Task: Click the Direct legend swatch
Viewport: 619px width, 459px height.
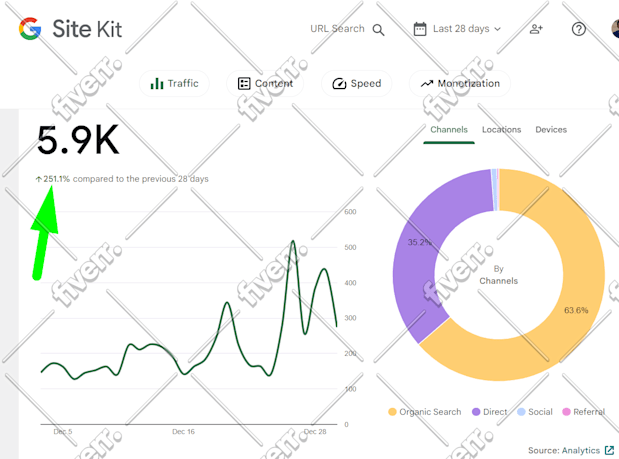Action: (476, 412)
